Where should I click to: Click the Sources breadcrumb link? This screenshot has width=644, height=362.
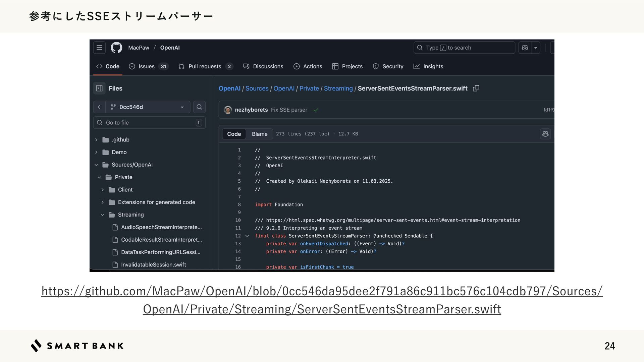(x=257, y=88)
